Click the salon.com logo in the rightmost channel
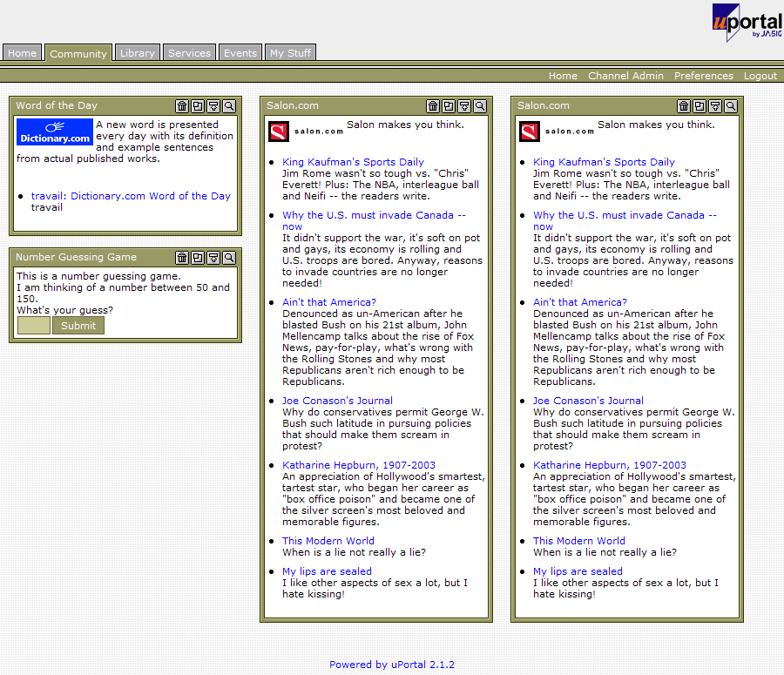The height and width of the screenshot is (675, 784). [557, 132]
